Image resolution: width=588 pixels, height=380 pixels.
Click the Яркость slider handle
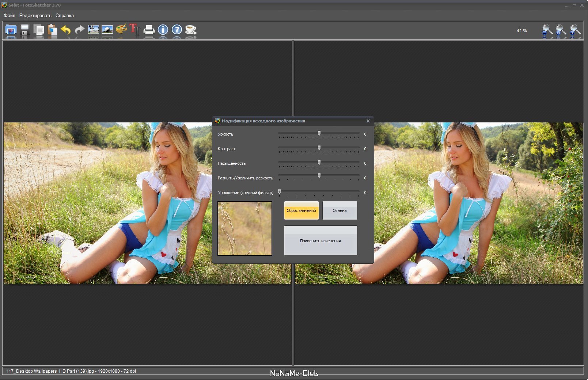click(319, 134)
